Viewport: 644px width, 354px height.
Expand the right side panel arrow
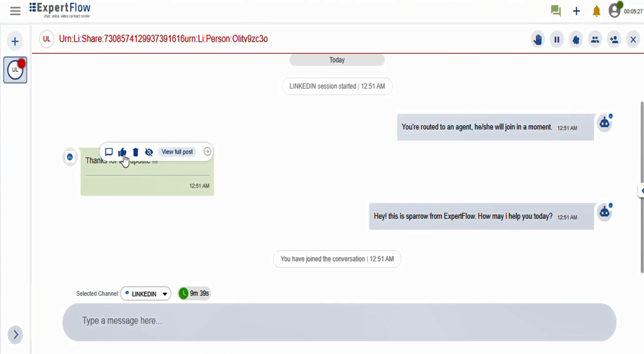(642, 191)
